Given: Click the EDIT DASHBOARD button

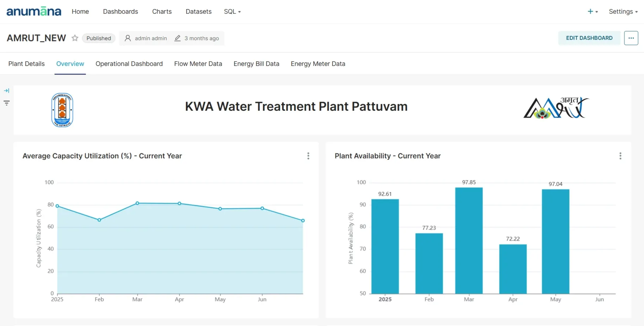Looking at the screenshot, I should tap(589, 38).
